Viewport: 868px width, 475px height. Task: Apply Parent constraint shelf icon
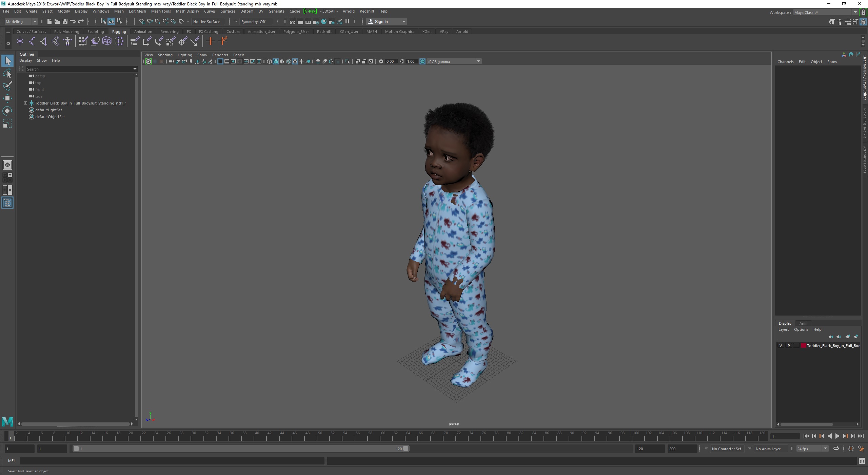135,41
